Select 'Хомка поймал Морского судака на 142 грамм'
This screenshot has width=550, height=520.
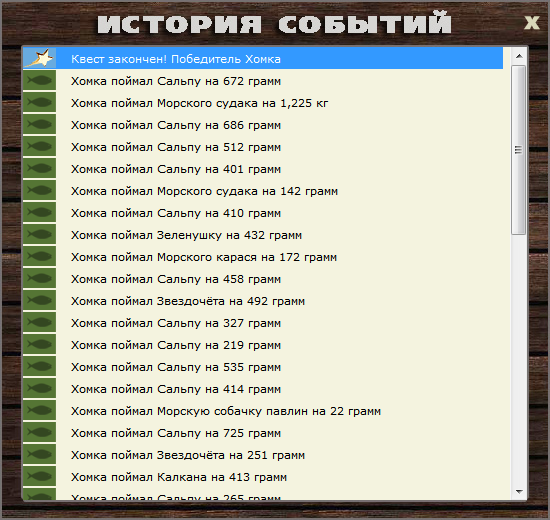(263, 190)
